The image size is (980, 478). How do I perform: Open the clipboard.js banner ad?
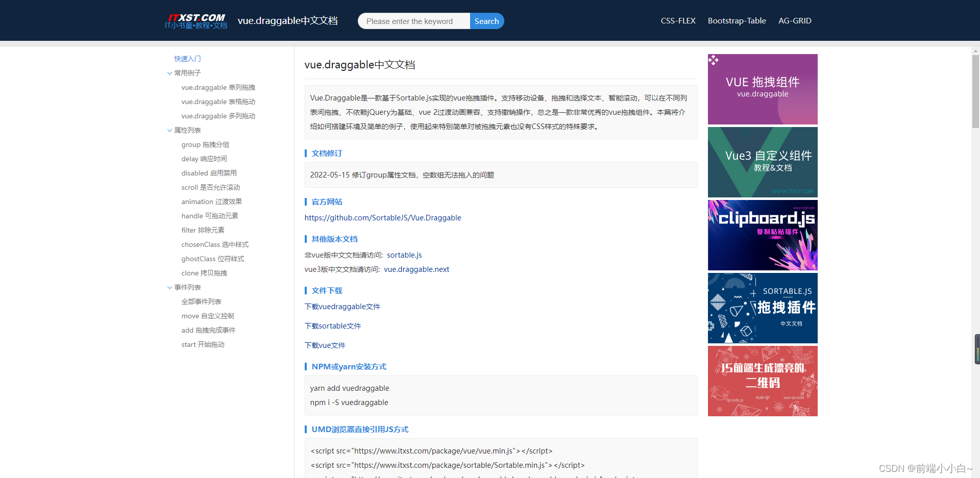(x=762, y=235)
